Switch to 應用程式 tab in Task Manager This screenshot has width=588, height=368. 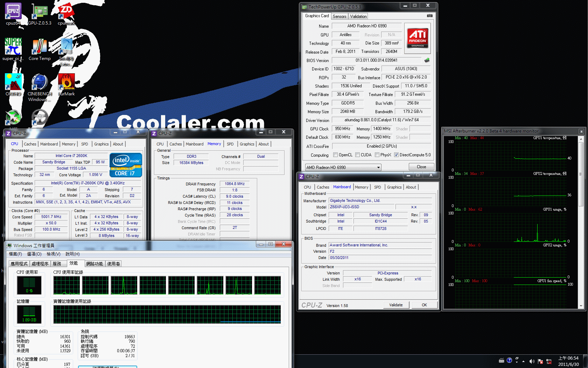point(19,264)
